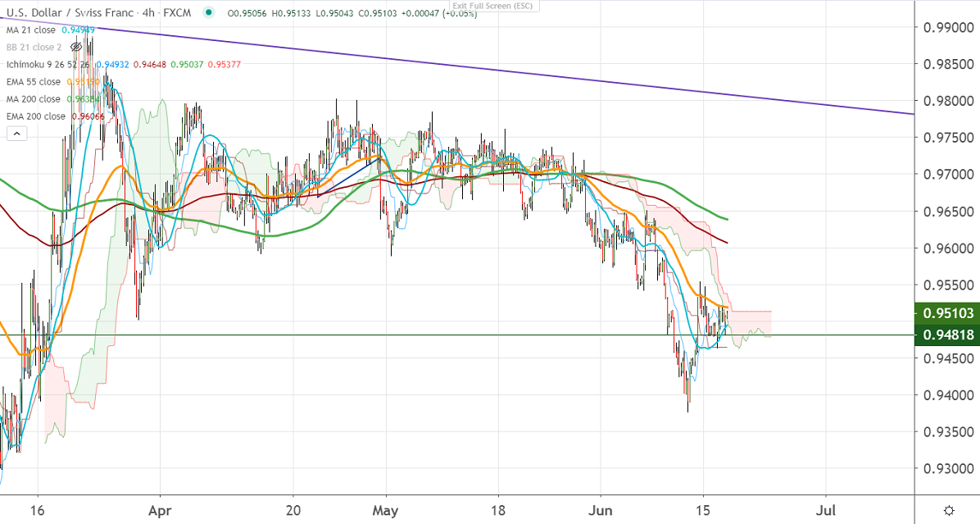Screen dimensions: 980x524
Task: Open chart settings gear in bottom-right corner
Action: pos(948,510)
